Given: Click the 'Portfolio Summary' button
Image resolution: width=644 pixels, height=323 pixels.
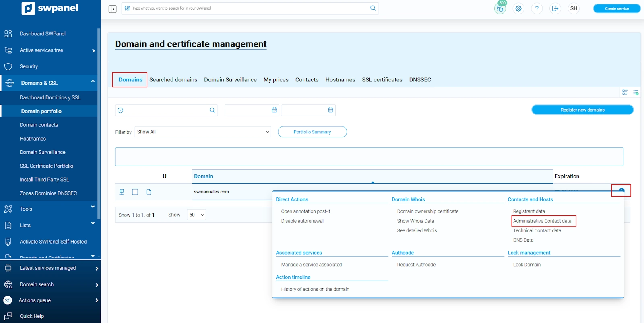Looking at the screenshot, I should click(x=312, y=132).
